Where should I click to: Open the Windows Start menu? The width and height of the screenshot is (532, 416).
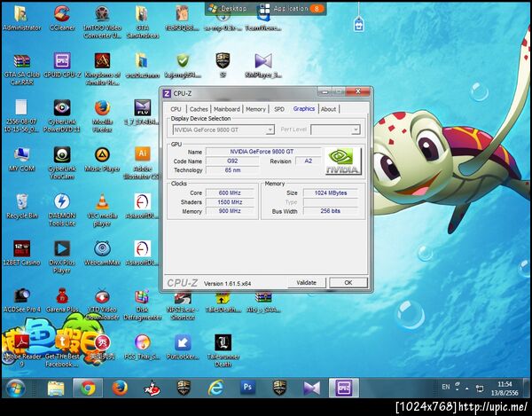pos(15,389)
